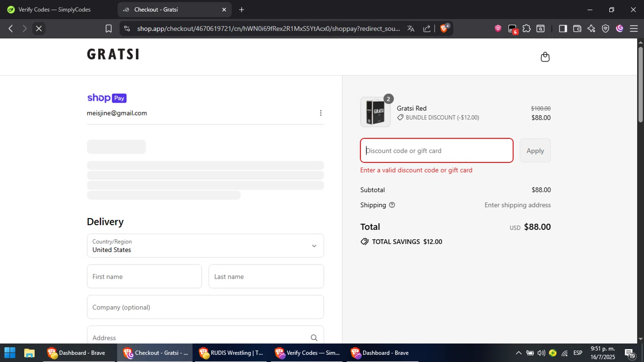Image resolution: width=644 pixels, height=362 pixels.
Task: Click the Last name field
Action: click(x=266, y=277)
